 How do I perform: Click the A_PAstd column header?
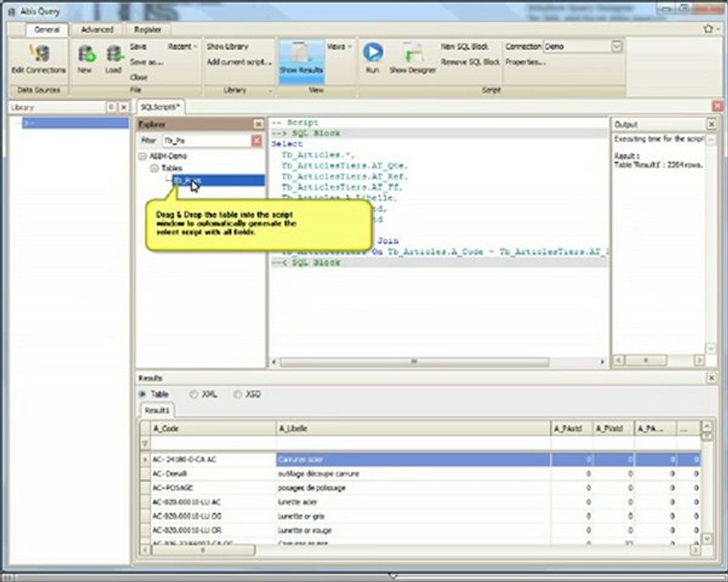(x=572, y=429)
